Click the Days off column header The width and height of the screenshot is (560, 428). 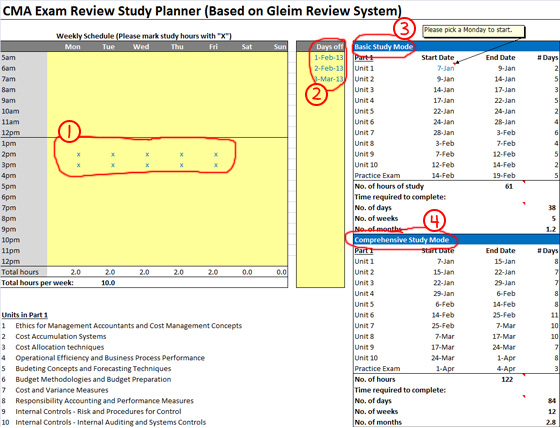pyautogui.click(x=329, y=47)
